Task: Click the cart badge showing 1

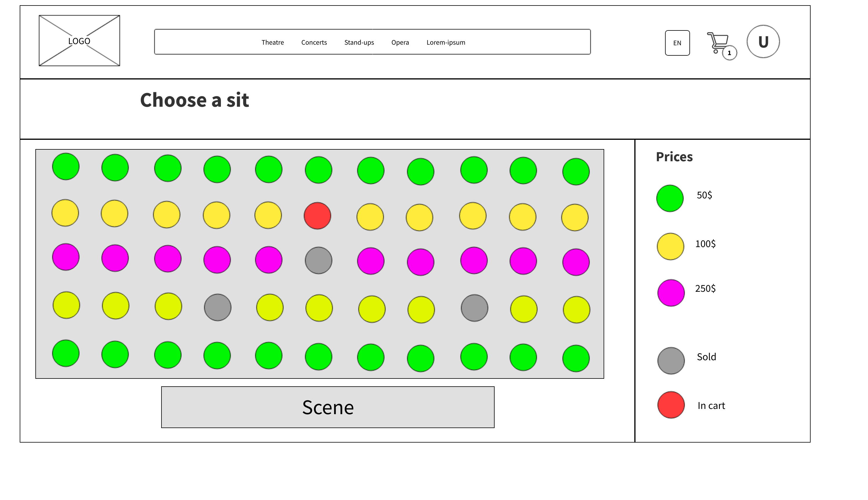Action: [x=729, y=53]
